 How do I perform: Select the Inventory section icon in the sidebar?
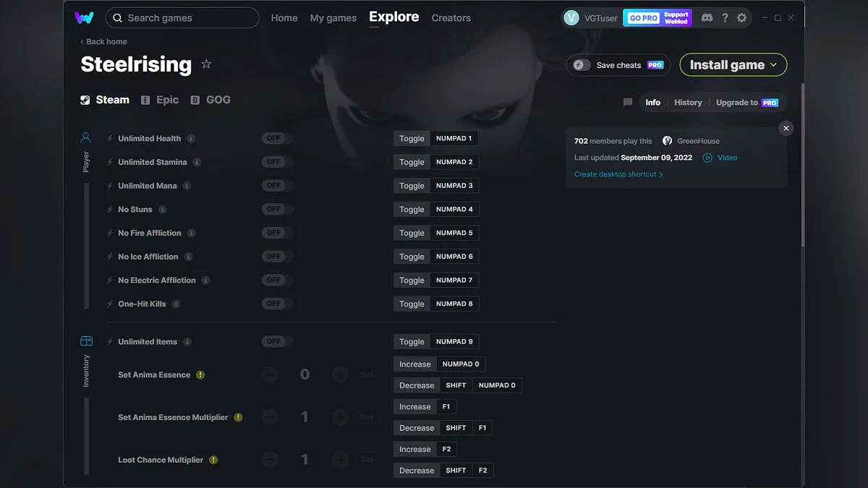(x=86, y=340)
